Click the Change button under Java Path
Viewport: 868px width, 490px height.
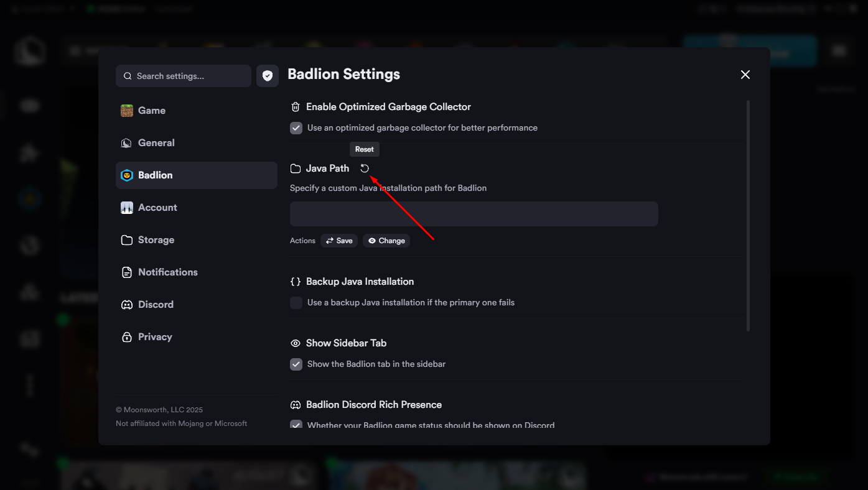tap(386, 241)
